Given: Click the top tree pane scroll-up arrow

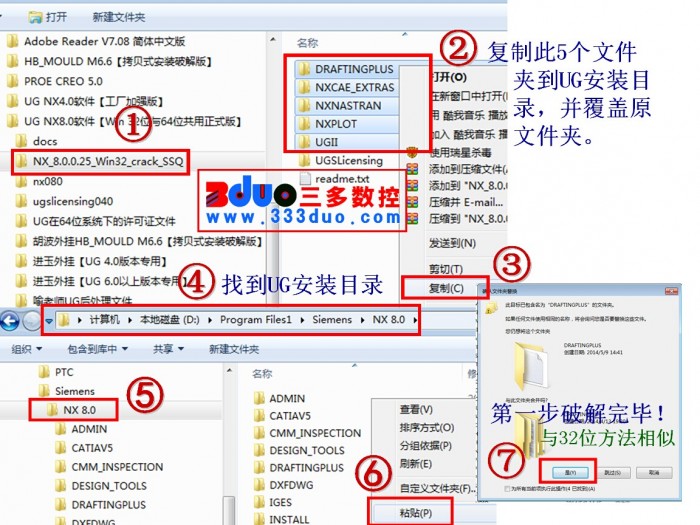Looking at the screenshot, I should click(x=272, y=40).
